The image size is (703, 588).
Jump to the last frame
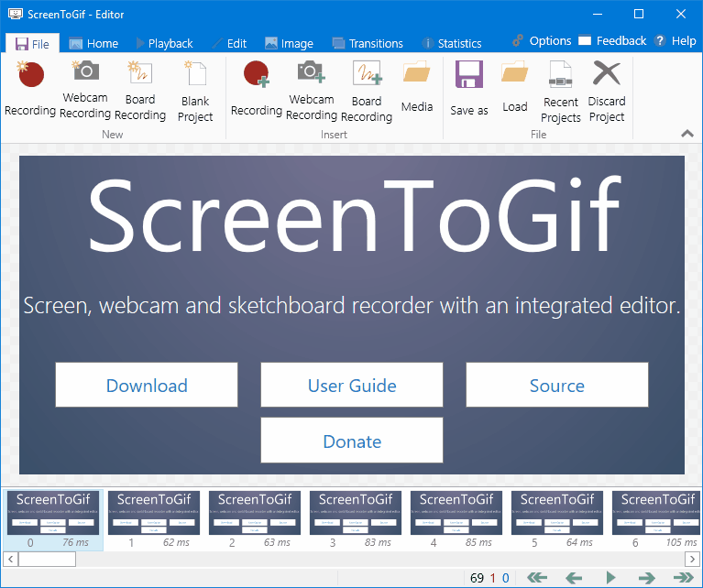pos(683,578)
